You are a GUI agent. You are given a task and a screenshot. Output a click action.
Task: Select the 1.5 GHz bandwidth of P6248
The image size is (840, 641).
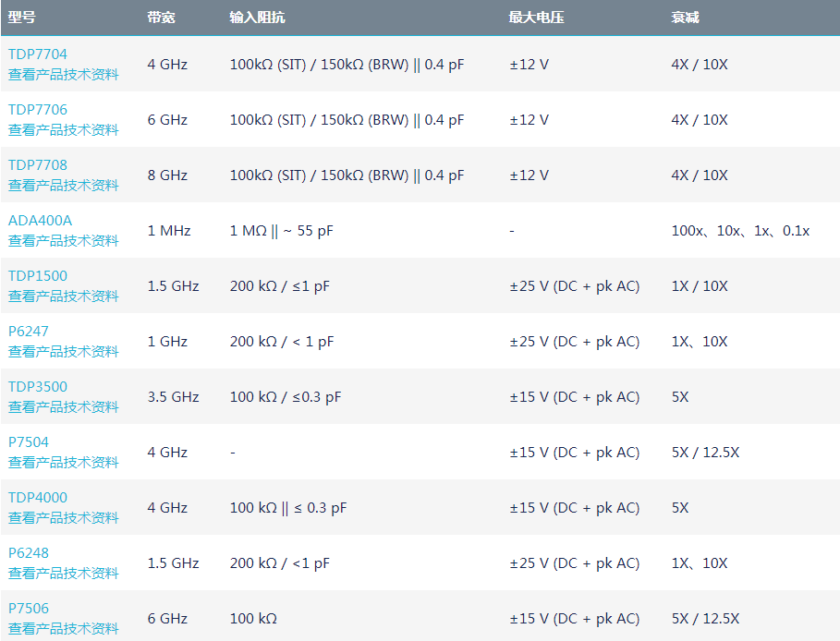pyautogui.click(x=173, y=563)
